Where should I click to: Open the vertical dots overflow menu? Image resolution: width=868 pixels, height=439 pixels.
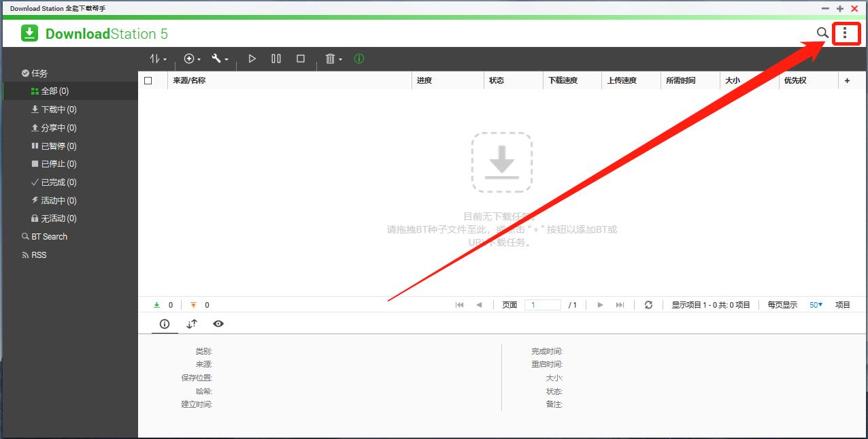click(846, 33)
